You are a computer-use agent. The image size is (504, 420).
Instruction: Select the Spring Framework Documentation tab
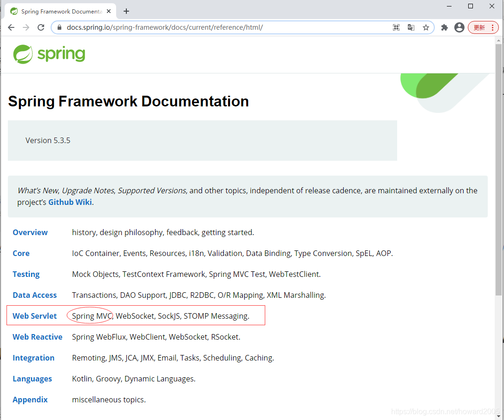pos(60,11)
